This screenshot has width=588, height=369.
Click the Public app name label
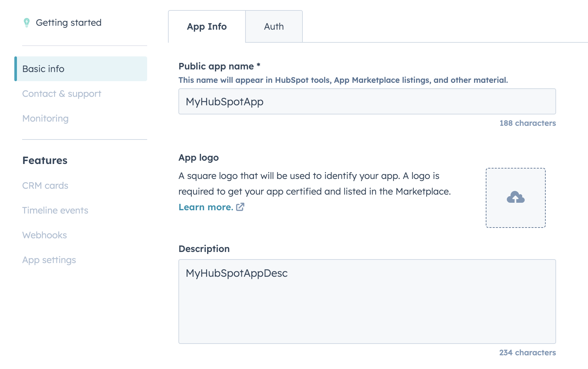pyautogui.click(x=216, y=66)
